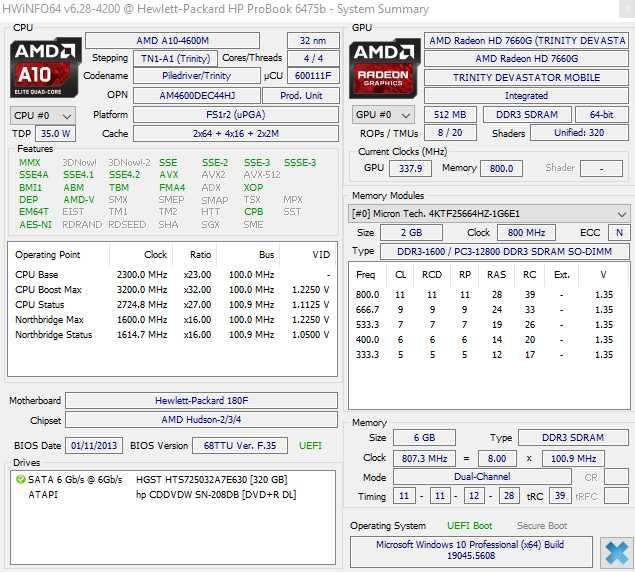
Task: Click the FMA4 feature label
Action: point(172,188)
